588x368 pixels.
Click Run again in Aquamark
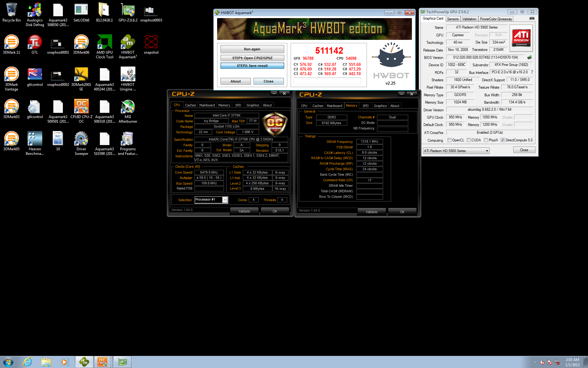[x=252, y=49]
